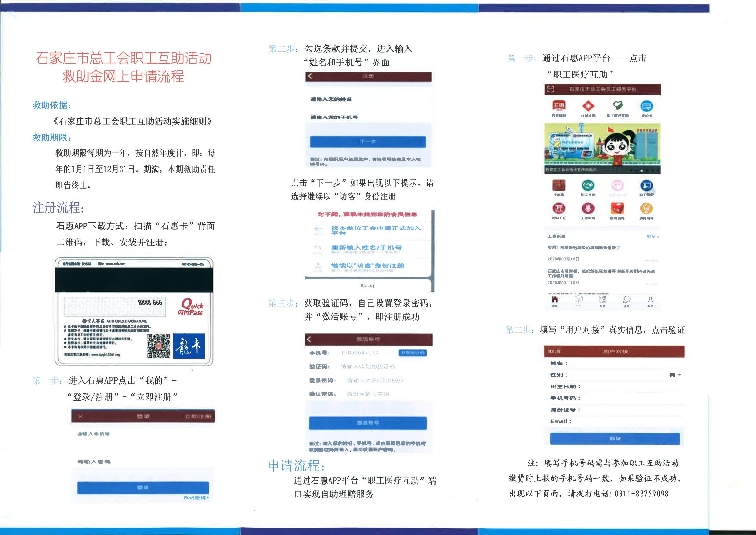756x535 pixels.
Task: Click the 申请流程 heading
Action: (x=296, y=466)
